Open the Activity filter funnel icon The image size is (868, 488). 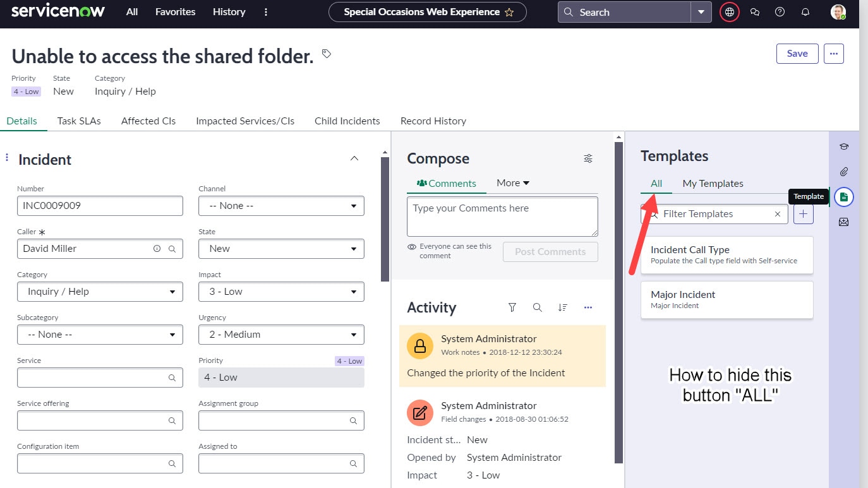click(x=512, y=307)
